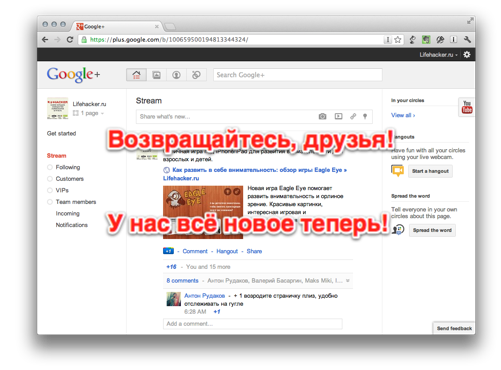This screenshot has width=501, height=370.
Task: Add a photo with the camera icon
Action: [322, 116]
